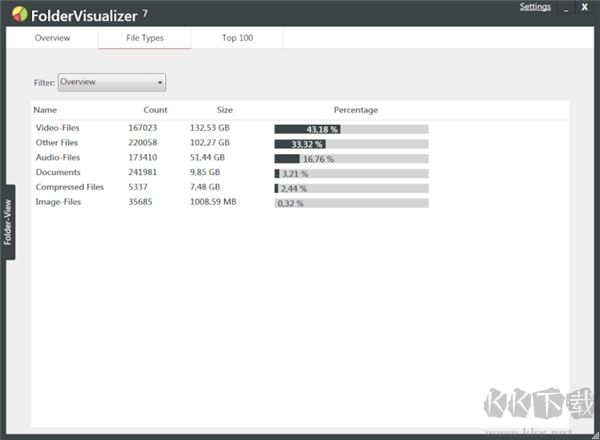Click the window resize grip corner

(x=595, y=435)
